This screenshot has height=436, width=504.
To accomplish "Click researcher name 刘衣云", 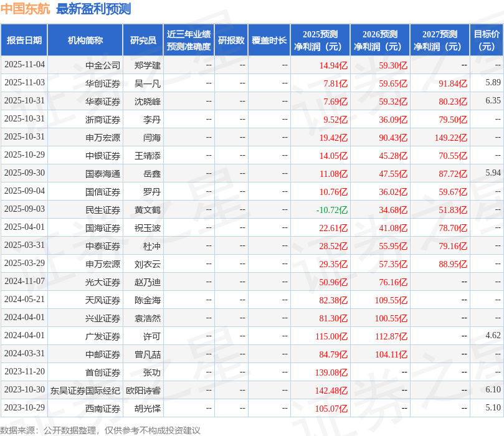I will click(147, 264).
